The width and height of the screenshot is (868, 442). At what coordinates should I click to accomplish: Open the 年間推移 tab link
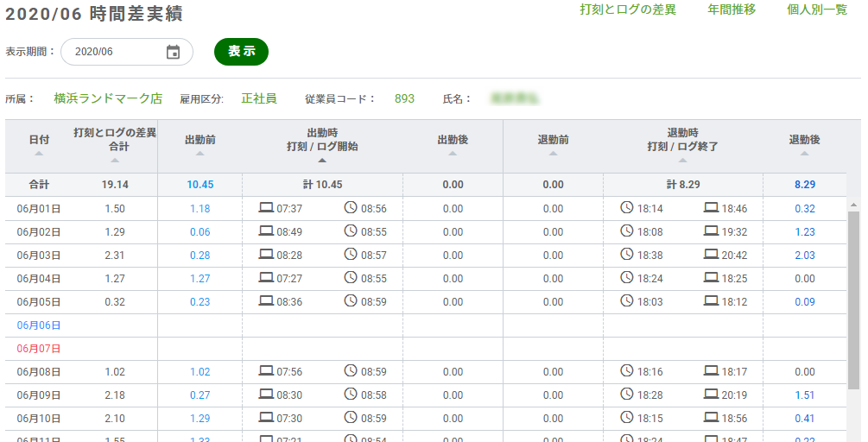(732, 9)
